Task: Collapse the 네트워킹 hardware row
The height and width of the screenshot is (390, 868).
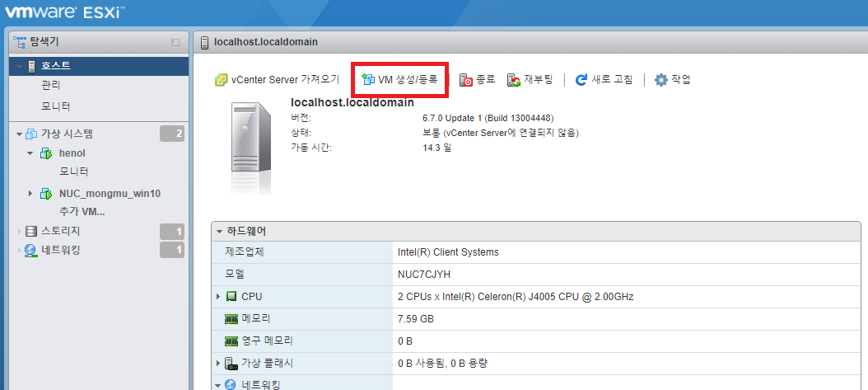Action: pyautogui.click(x=218, y=385)
